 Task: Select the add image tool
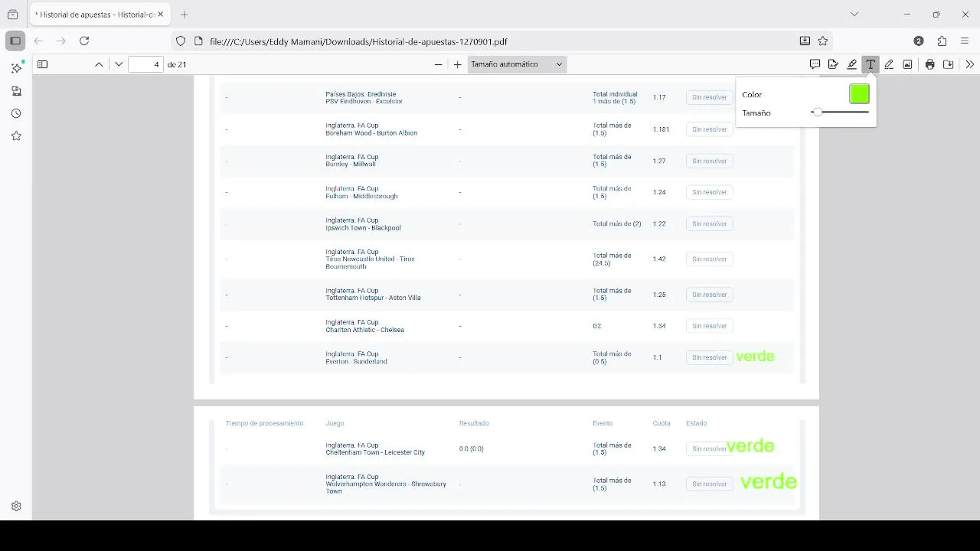click(907, 64)
